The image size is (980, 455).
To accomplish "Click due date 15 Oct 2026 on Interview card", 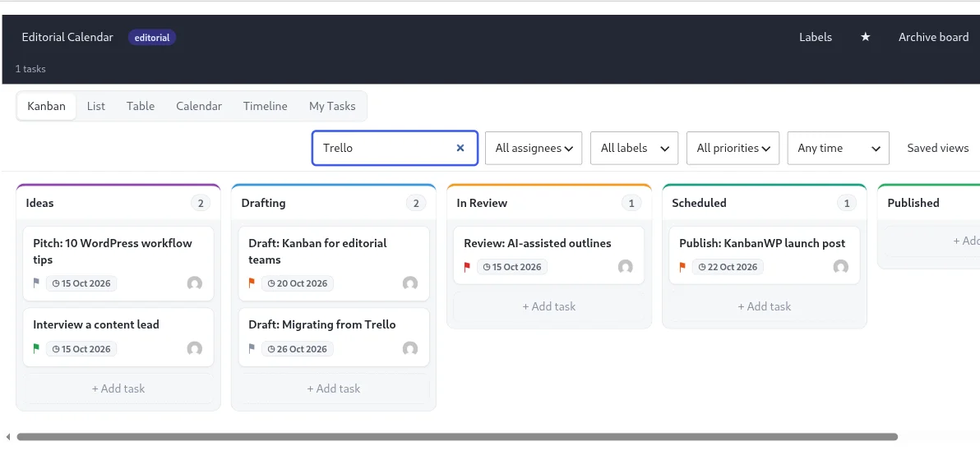I will click(81, 349).
